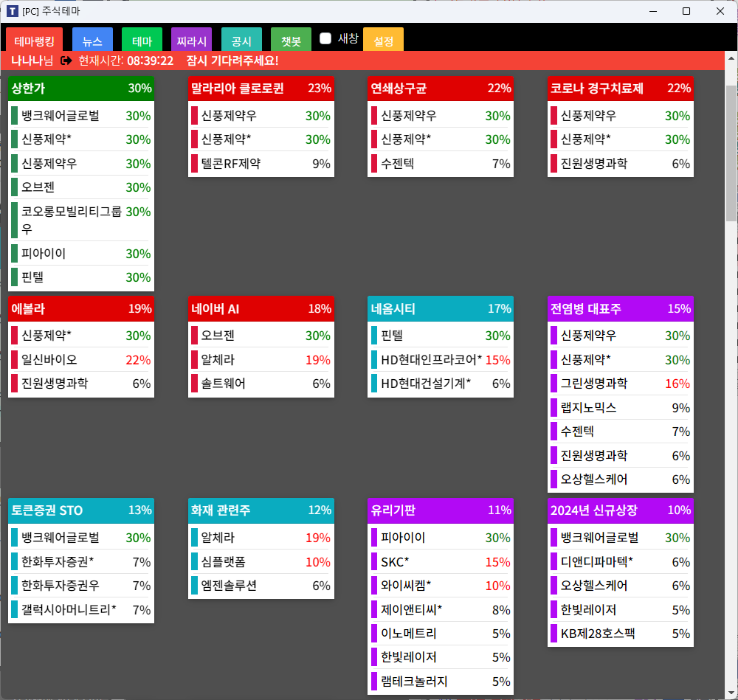Select 진원생명과학 in 코로나 경구치료제 card
This screenshot has width=738, height=700.
pos(621,164)
